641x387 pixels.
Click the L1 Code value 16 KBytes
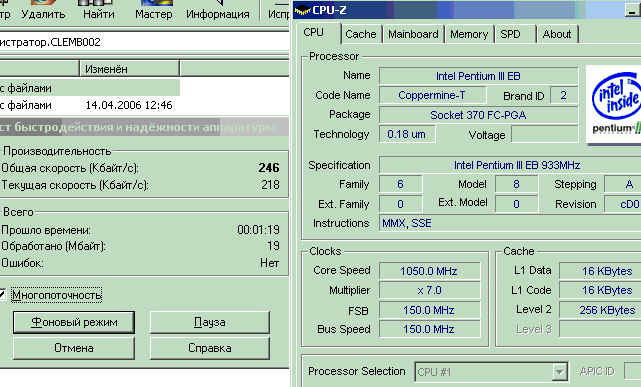[600, 290]
